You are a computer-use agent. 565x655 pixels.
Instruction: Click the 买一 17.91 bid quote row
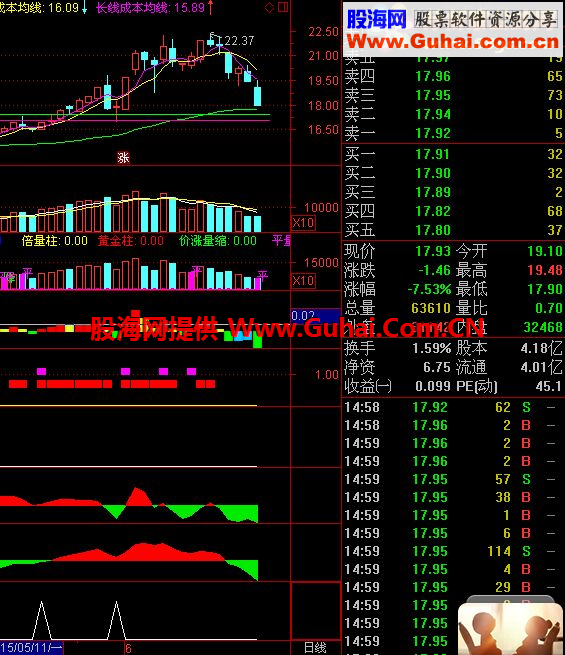(453, 155)
